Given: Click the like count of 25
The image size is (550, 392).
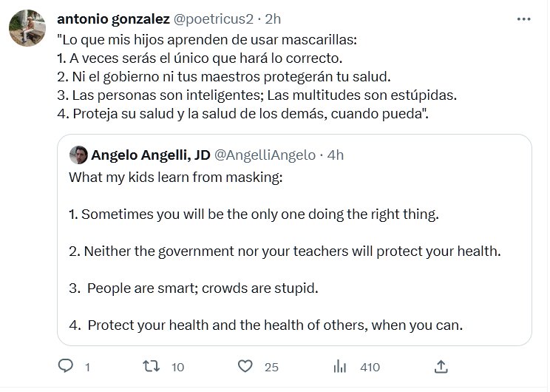Looking at the screenshot, I should [271, 367].
